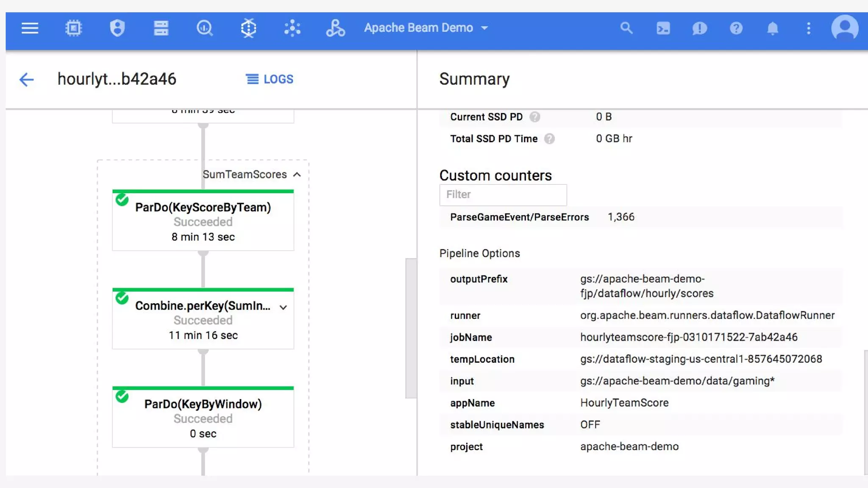The width and height of the screenshot is (868, 488).
Task: Open the Apache Beam Demo project dropdown
Action: coord(426,28)
